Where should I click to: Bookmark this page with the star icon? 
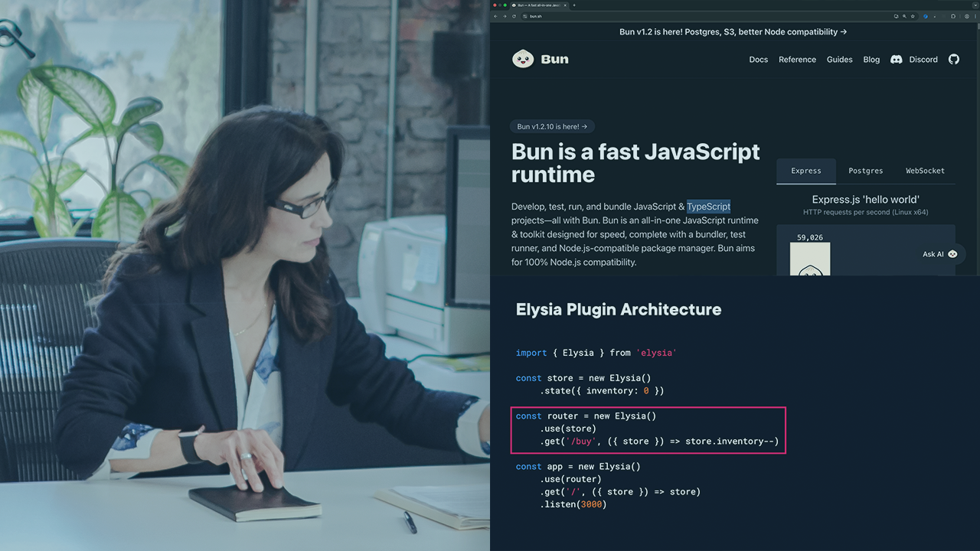pos(913,16)
